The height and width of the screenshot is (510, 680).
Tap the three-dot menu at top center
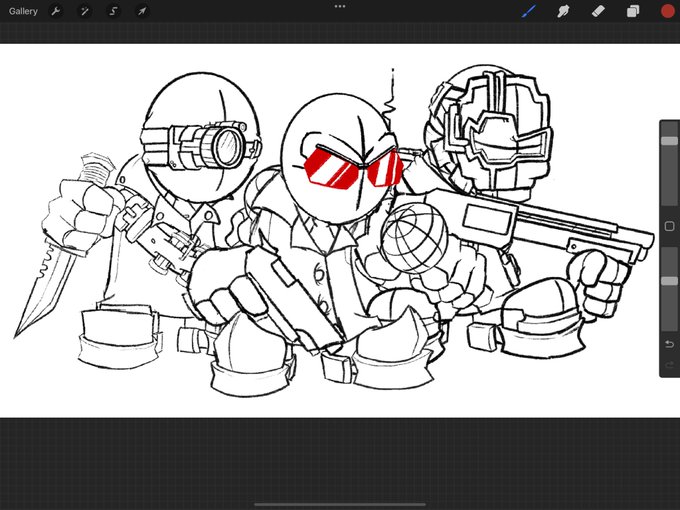pyautogui.click(x=340, y=7)
